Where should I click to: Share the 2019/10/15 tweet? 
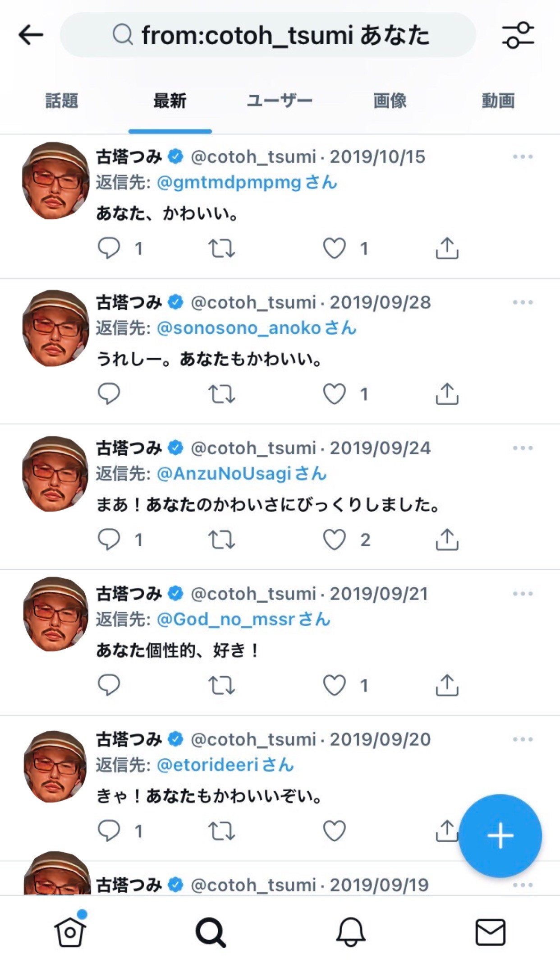[x=447, y=248]
